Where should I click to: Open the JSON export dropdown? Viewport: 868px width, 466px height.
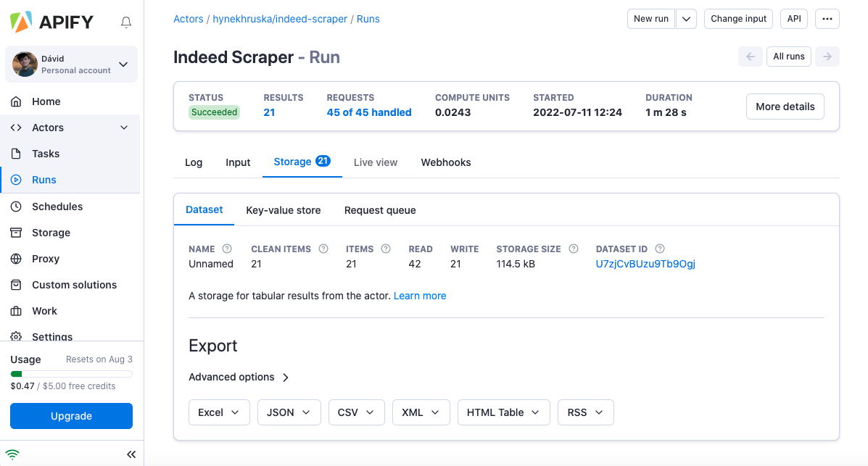click(289, 412)
